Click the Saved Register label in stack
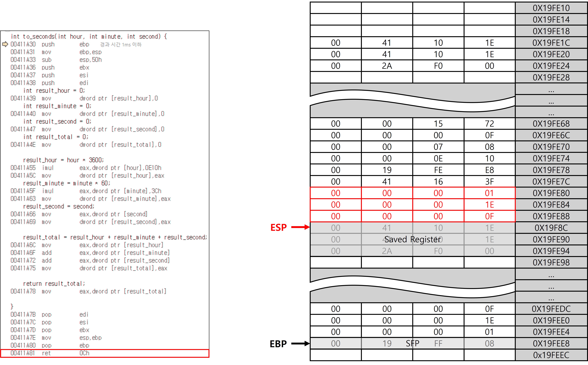 click(x=412, y=239)
